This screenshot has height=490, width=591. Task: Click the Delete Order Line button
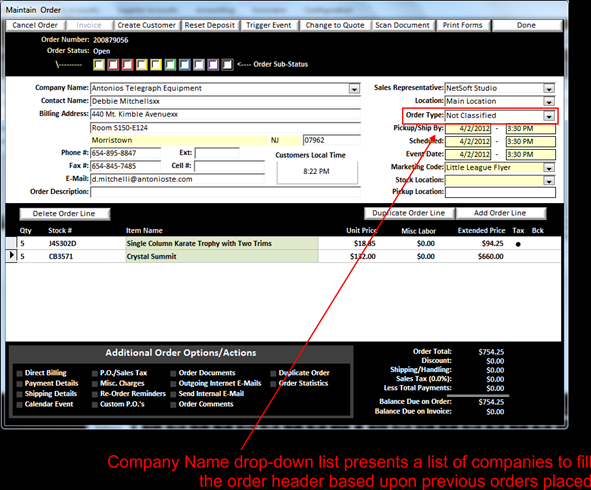(64, 214)
